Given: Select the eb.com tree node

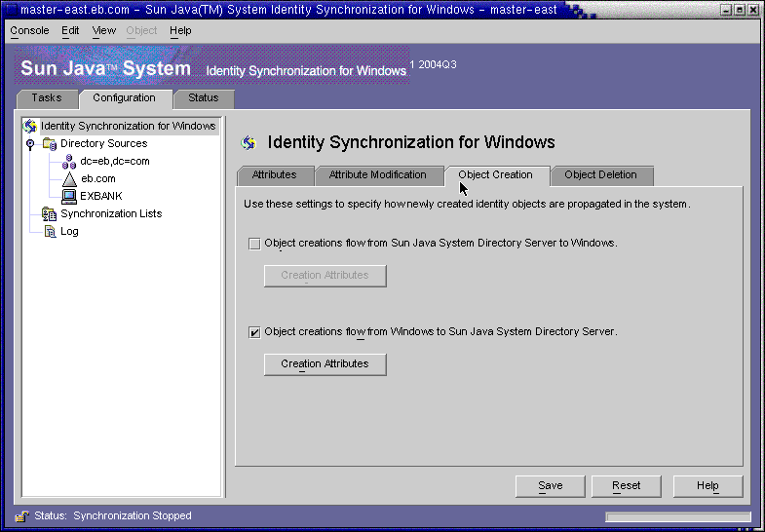Looking at the screenshot, I should click(x=98, y=179).
